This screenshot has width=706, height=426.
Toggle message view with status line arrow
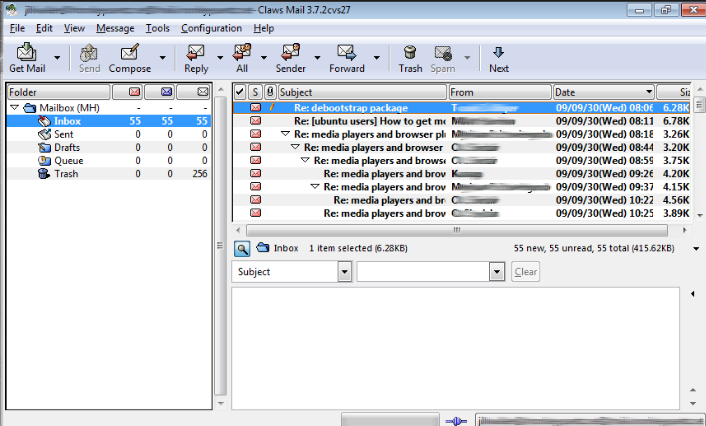tap(696, 249)
